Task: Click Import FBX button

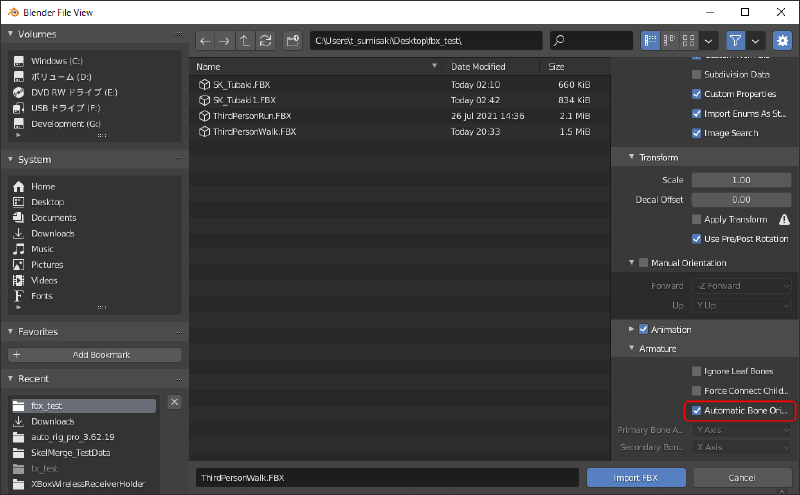Action: (x=636, y=478)
